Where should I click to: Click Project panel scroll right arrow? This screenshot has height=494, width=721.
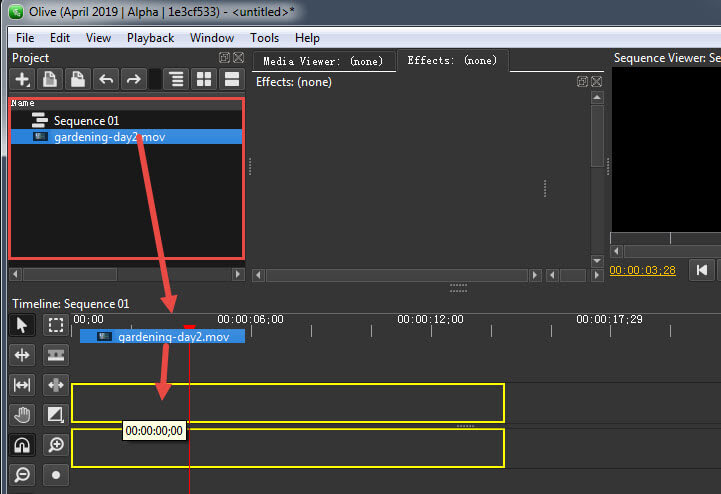(238, 275)
